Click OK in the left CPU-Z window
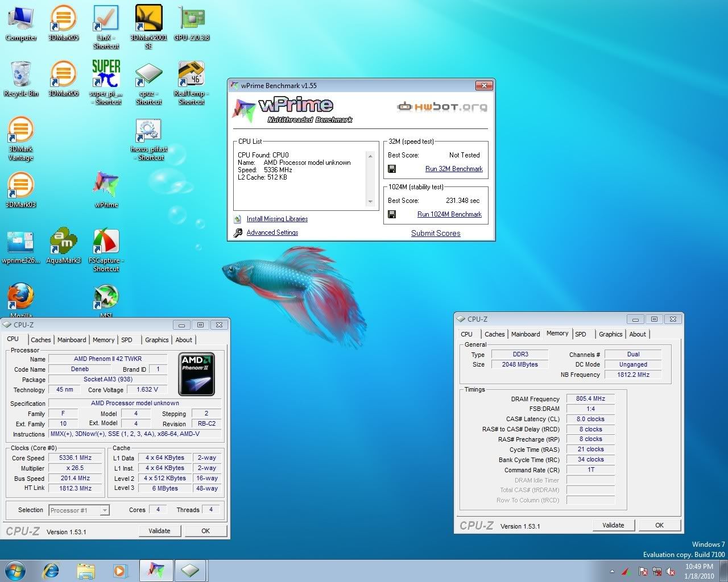728x582 pixels. coord(206,531)
